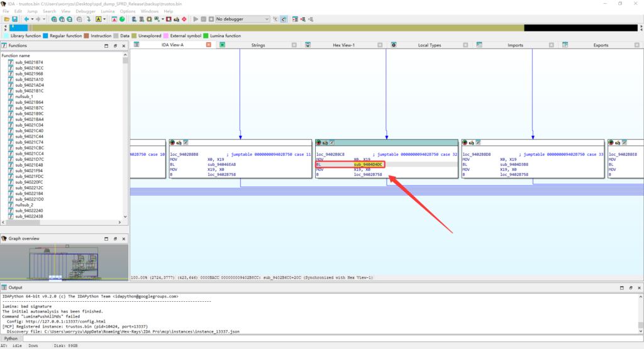This screenshot has width=644, height=349.
Task: Switch to the Strings tab
Action: tap(258, 45)
